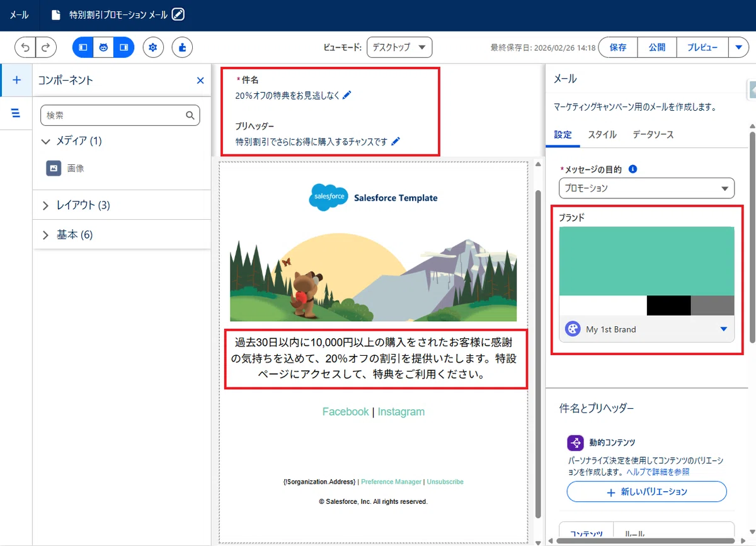Click the 公開 button
The height and width of the screenshot is (546, 756).
[657, 47]
